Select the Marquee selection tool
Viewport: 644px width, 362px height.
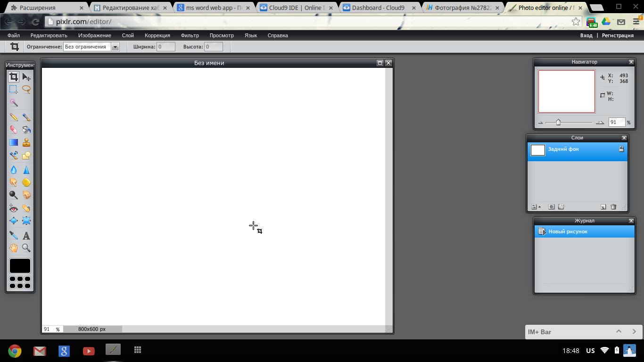[14, 89]
